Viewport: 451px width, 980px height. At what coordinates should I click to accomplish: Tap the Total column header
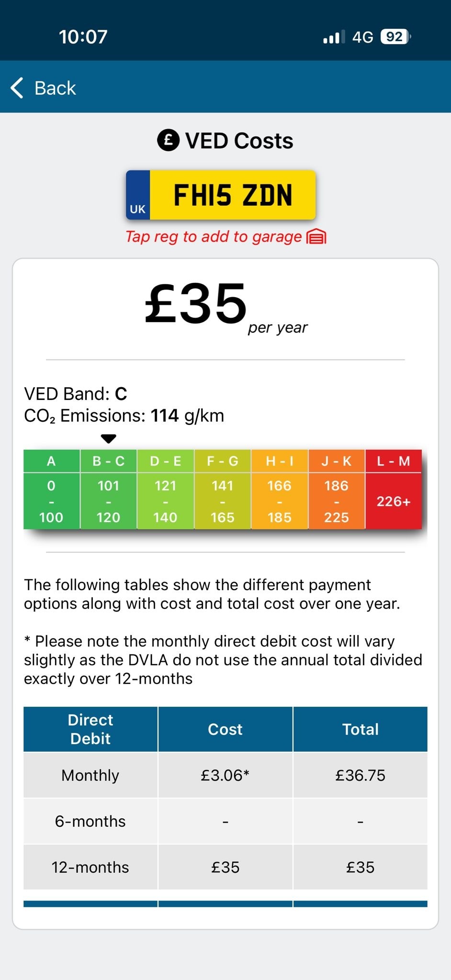pyautogui.click(x=360, y=729)
